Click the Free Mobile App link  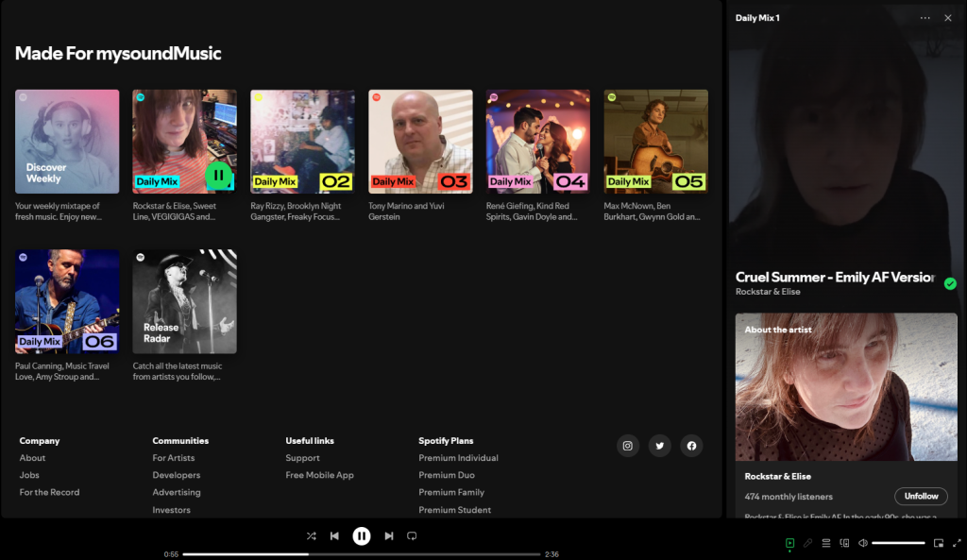coord(319,475)
